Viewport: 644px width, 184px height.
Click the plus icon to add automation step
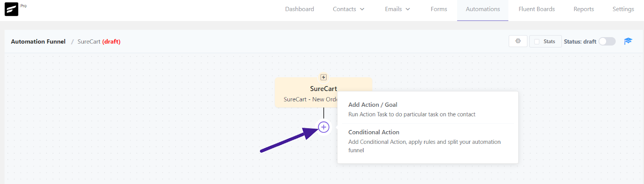324,127
